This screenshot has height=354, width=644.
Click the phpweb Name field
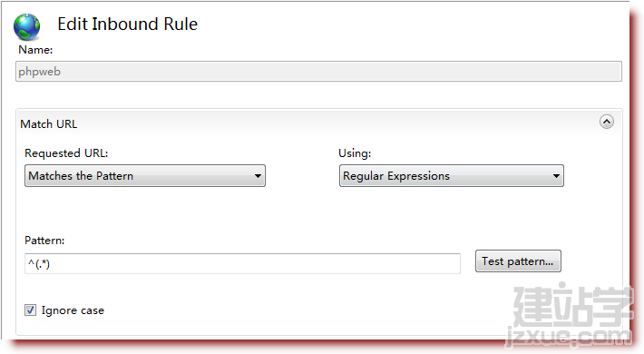[x=318, y=72]
